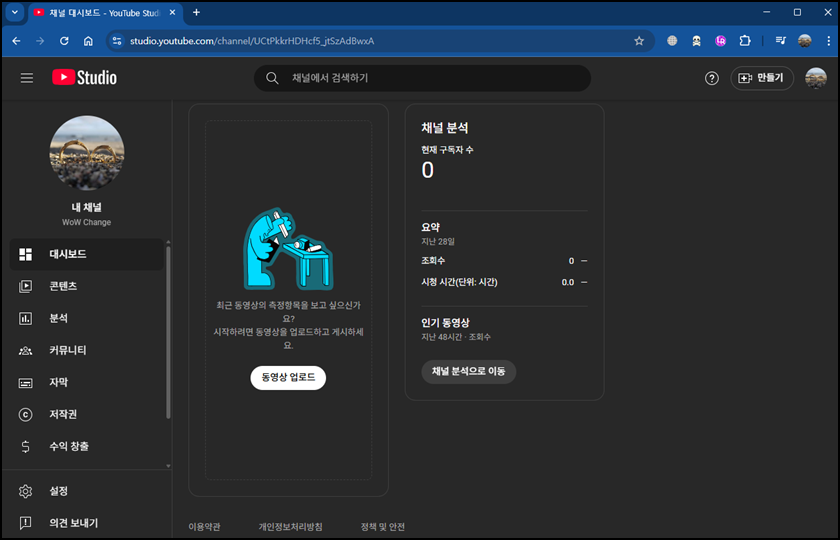Select the 채널 대시보드 YouTube Studio tab
840x540 pixels.
point(104,13)
